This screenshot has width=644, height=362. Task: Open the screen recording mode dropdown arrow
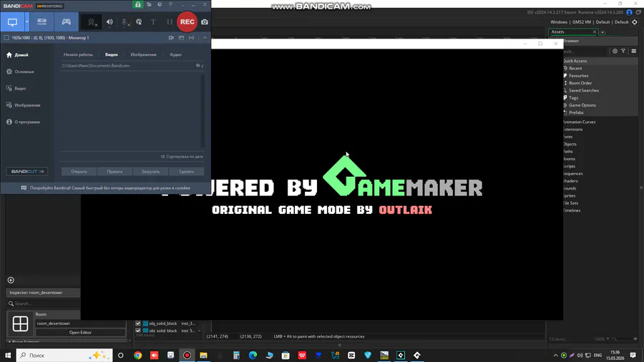coord(27,22)
